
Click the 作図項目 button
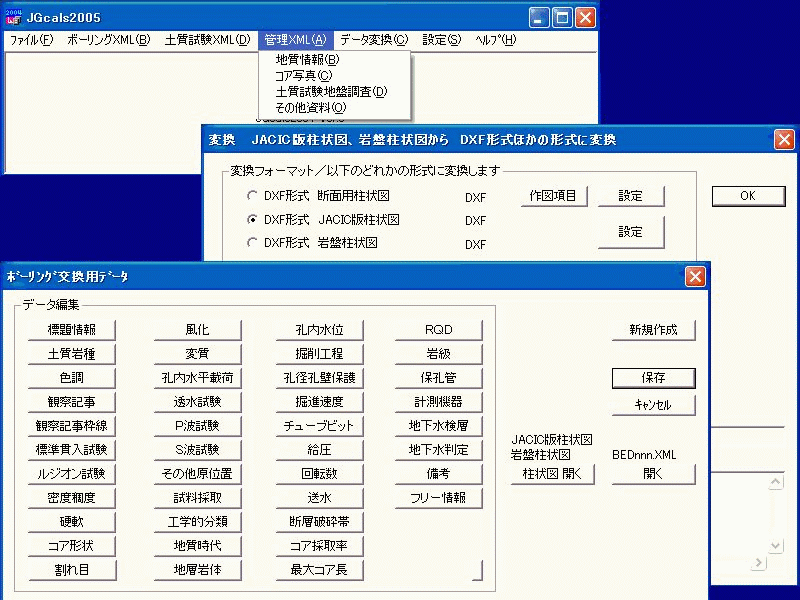pyautogui.click(x=553, y=196)
